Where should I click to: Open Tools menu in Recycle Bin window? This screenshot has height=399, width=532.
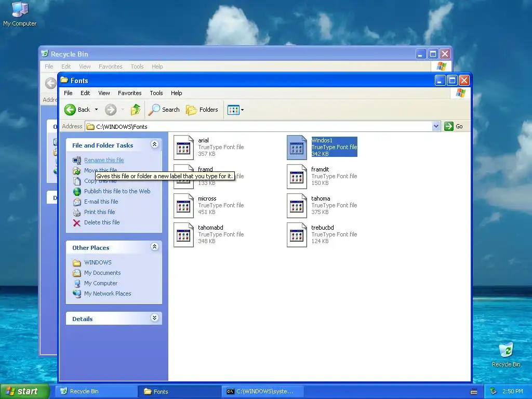coord(137,66)
